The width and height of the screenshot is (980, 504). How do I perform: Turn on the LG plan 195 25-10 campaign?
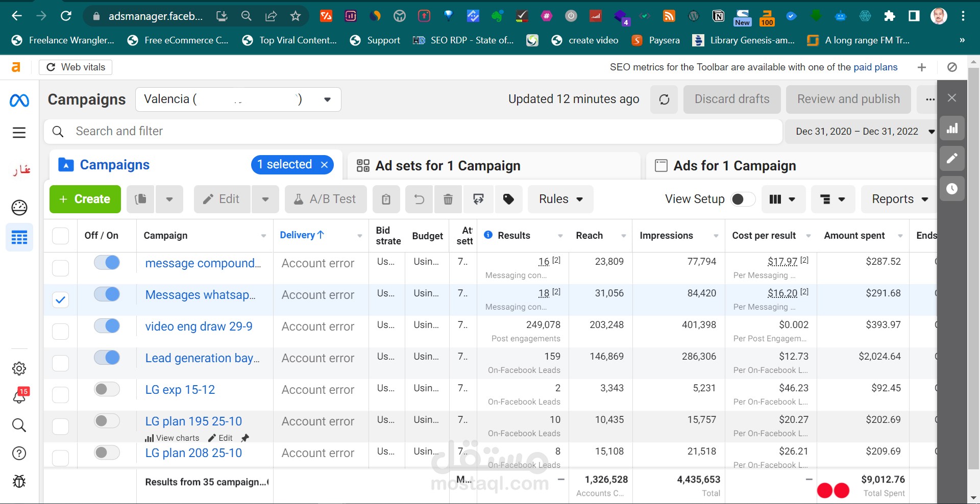[107, 421]
